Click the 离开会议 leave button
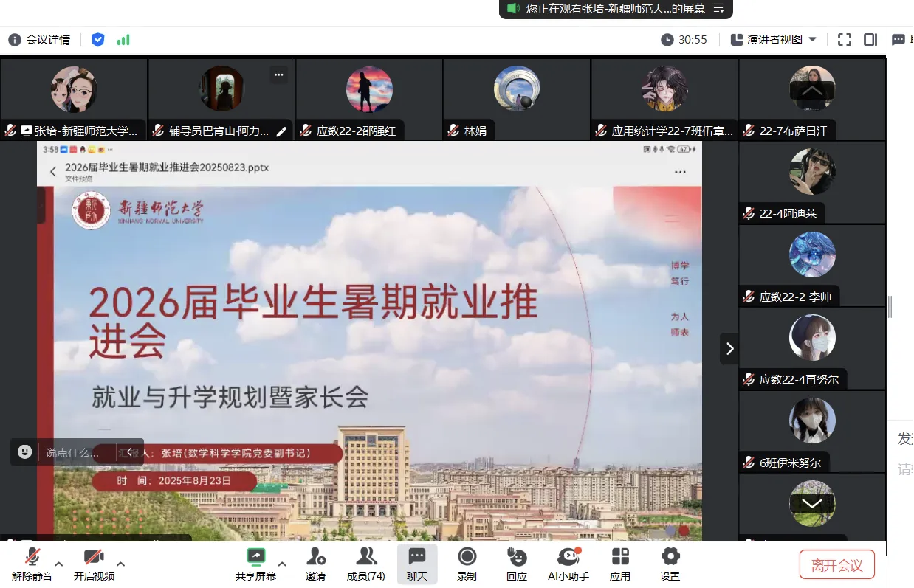The width and height of the screenshot is (914, 588). tap(836, 565)
